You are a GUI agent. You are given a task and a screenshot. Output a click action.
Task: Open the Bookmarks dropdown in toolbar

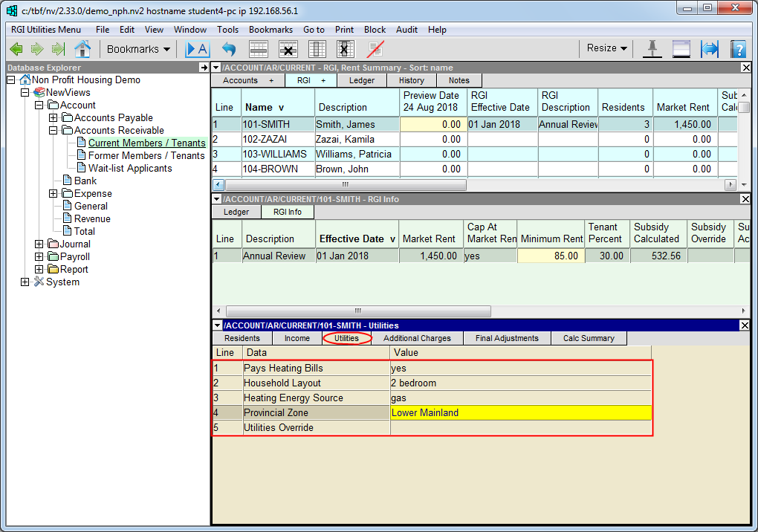[x=138, y=49]
